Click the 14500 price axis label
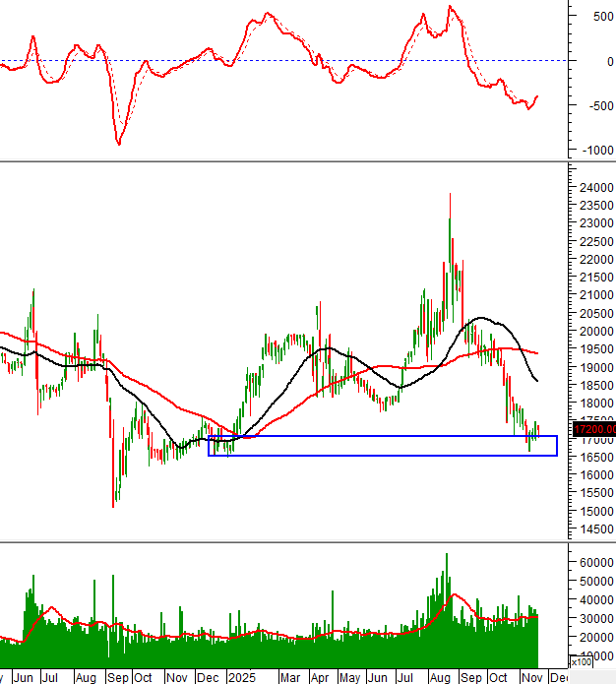 [x=592, y=529]
